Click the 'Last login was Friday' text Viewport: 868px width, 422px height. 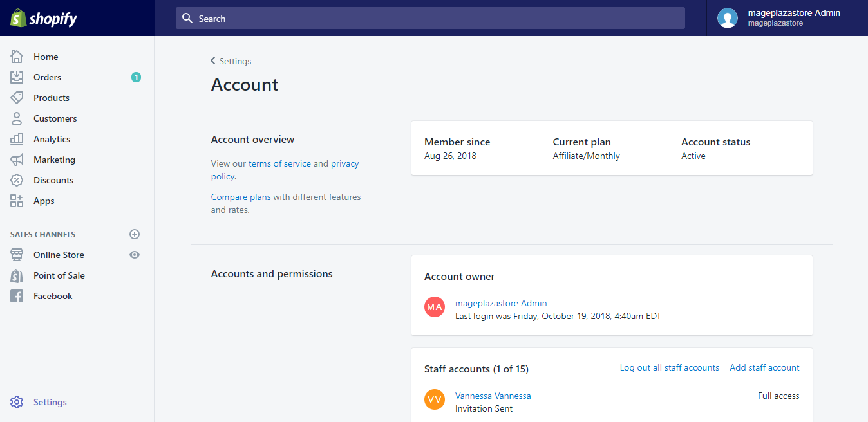click(558, 316)
